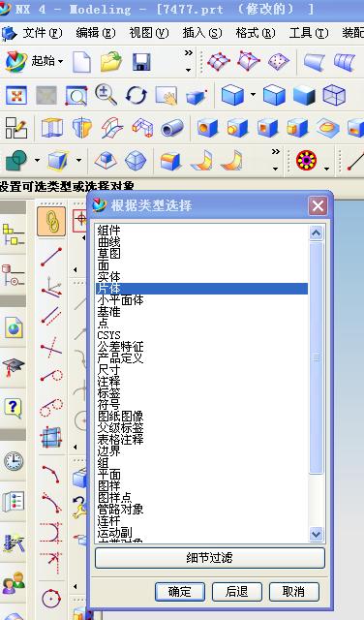The height and width of the screenshot is (620, 364).
Task: Select 基准 in the type list
Action: pyautogui.click(x=201, y=312)
